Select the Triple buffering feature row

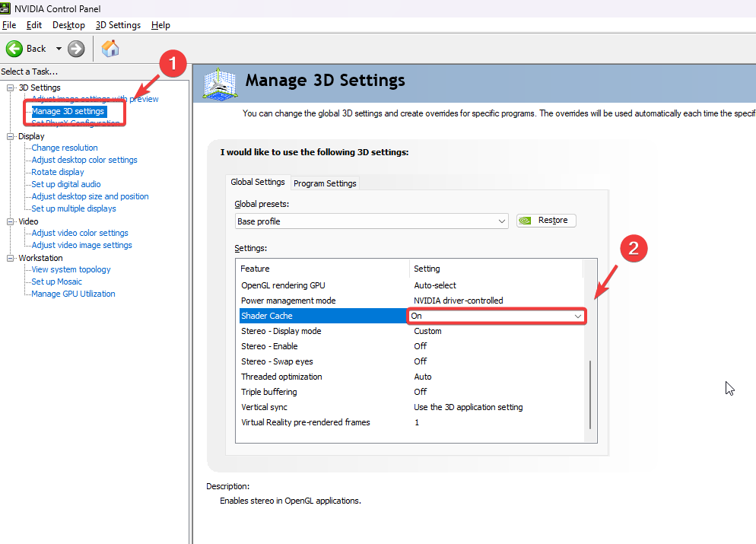tap(269, 392)
